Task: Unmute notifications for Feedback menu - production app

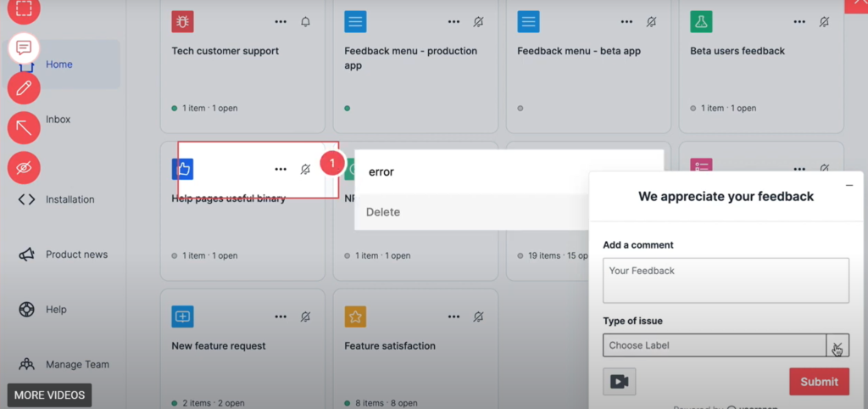Action: tap(479, 22)
